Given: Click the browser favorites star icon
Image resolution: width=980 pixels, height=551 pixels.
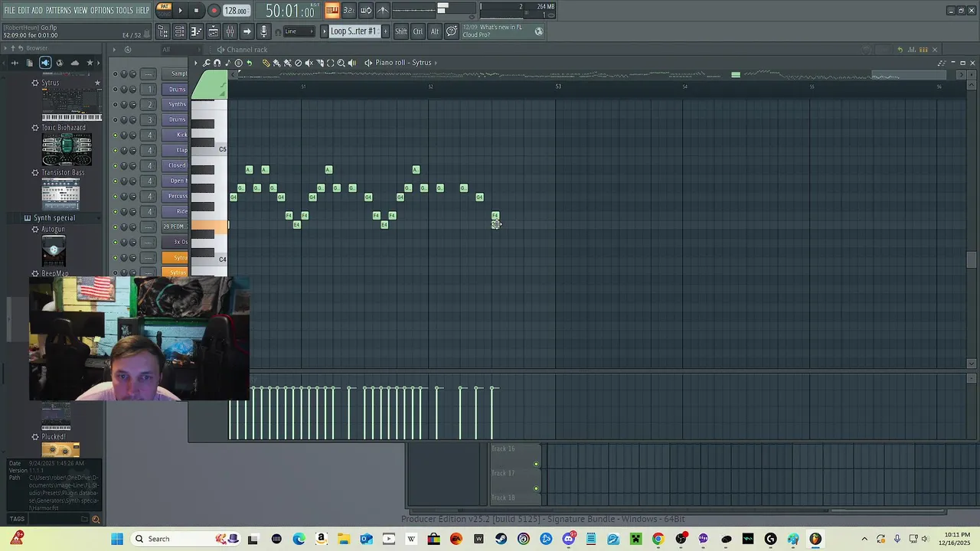Looking at the screenshot, I should point(90,63).
